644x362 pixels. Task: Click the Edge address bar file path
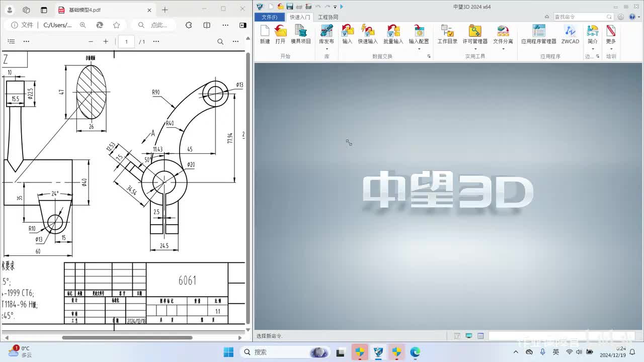[x=57, y=25]
